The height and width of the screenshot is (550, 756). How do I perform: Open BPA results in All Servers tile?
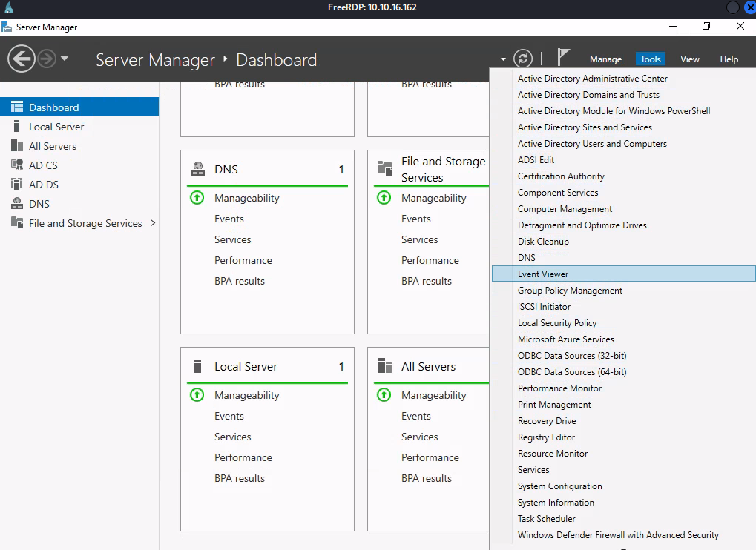[x=427, y=478]
